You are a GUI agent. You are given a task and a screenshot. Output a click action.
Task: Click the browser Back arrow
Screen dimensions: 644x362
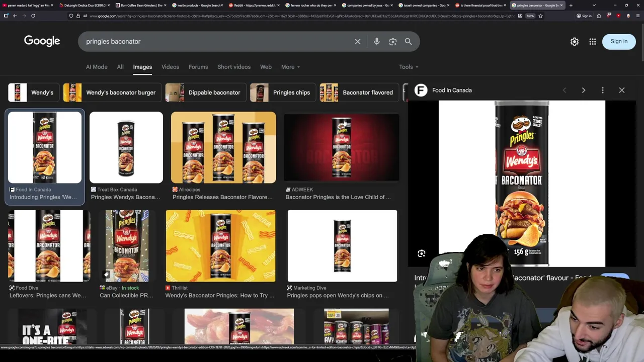pyautogui.click(x=15, y=16)
